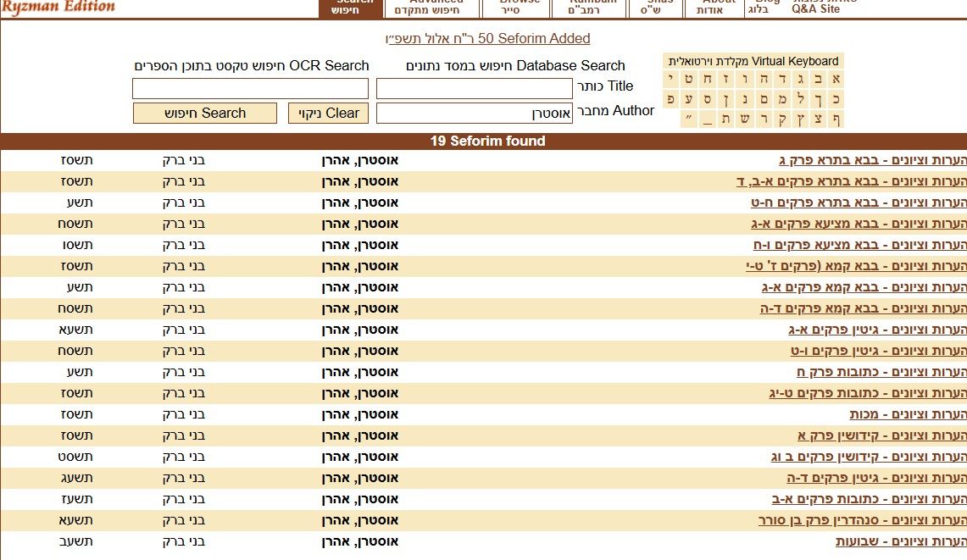Open the '50 Seforim Added' announcement link
The height and width of the screenshot is (560, 967).
click(488, 38)
